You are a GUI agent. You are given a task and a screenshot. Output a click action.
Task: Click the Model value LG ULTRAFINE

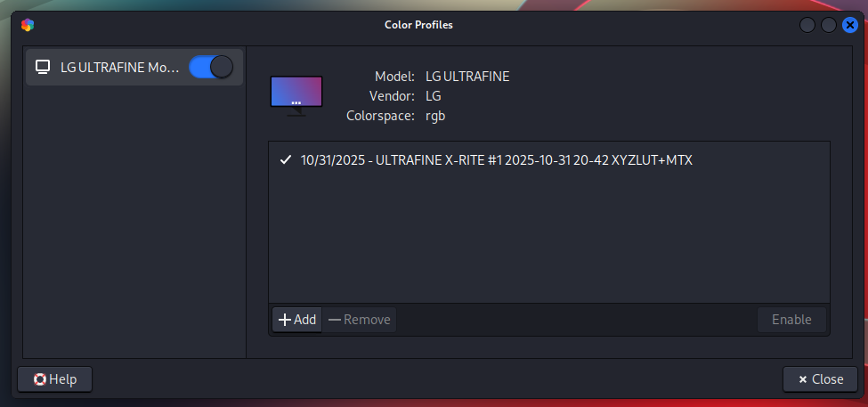tap(467, 77)
